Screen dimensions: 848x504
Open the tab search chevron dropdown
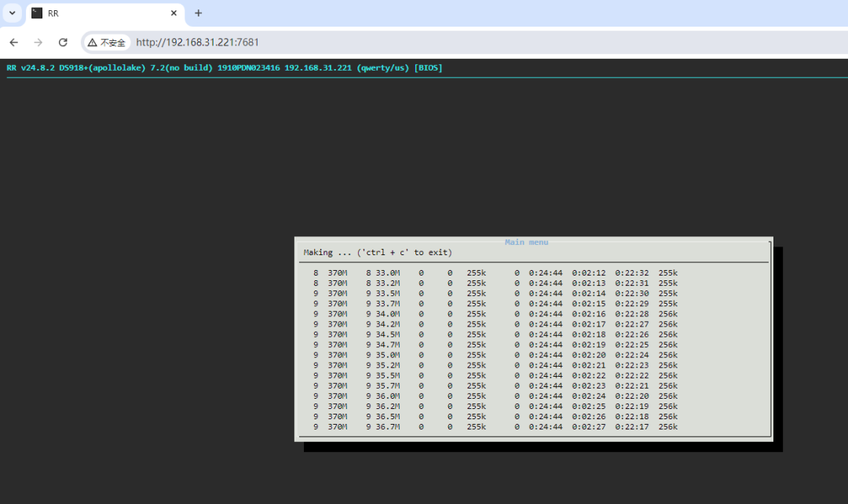[x=13, y=13]
